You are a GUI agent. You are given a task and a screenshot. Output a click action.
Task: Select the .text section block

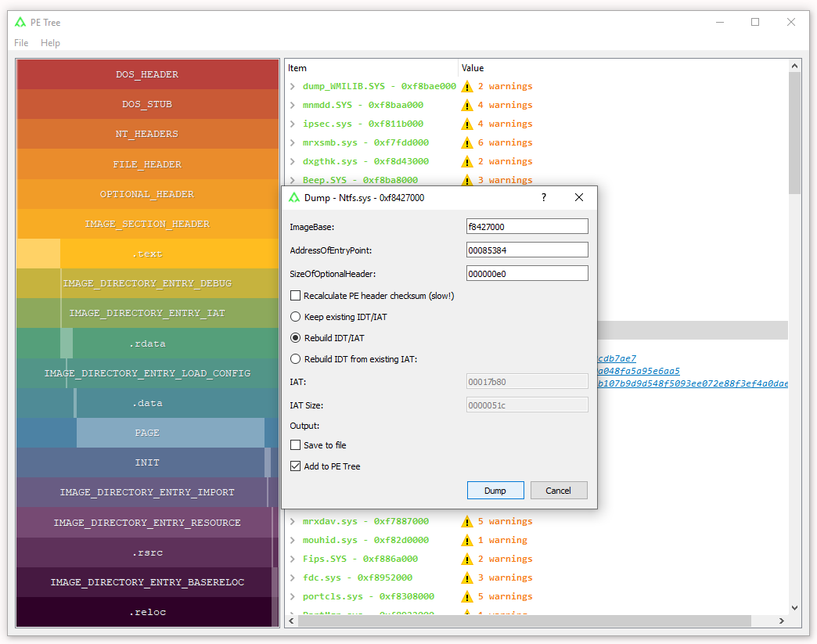pos(147,254)
